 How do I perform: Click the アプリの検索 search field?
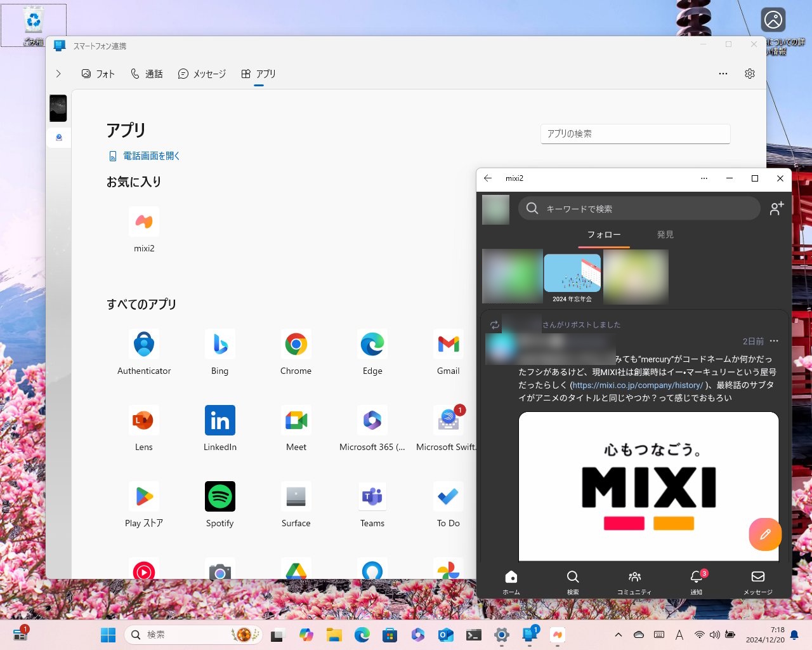pos(635,134)
